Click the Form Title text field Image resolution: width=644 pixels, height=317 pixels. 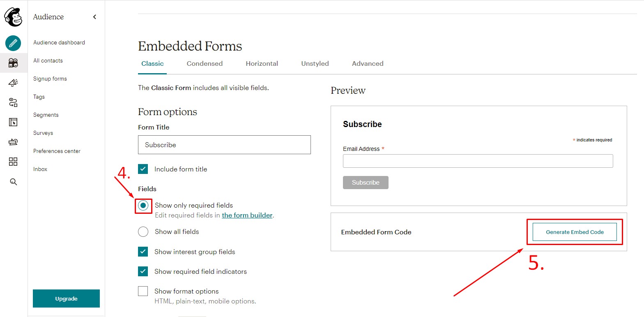tap(224, 145)
